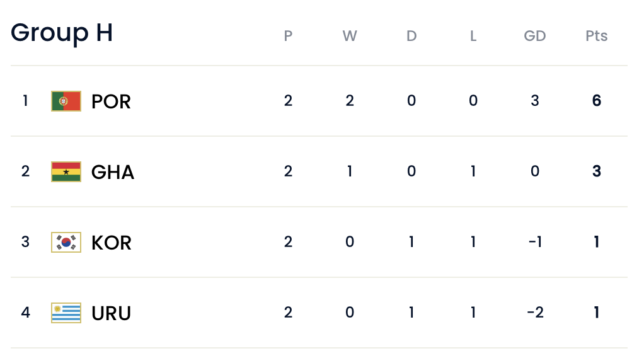The width and height of the screenshot is (644, 363).
Task: Click the Pts column header
Action: click(596, 36)
